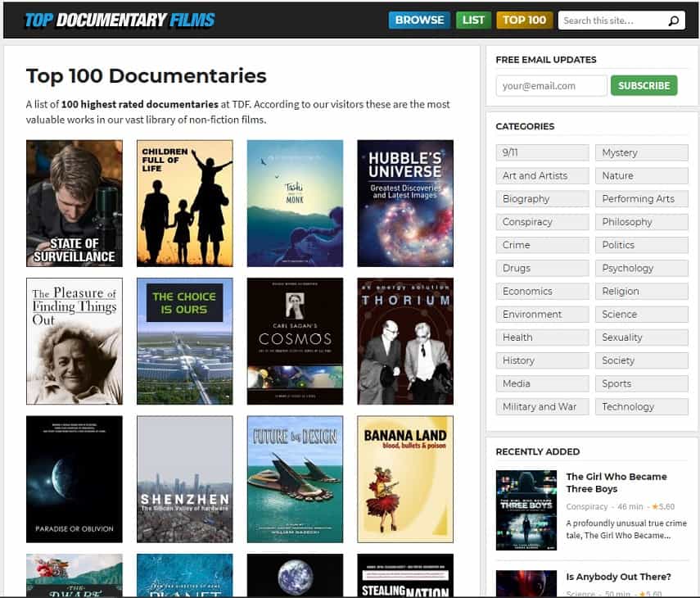Screen dimensions: 700x598
Task: Select the Health category
Action: click(x=543, y=338)
